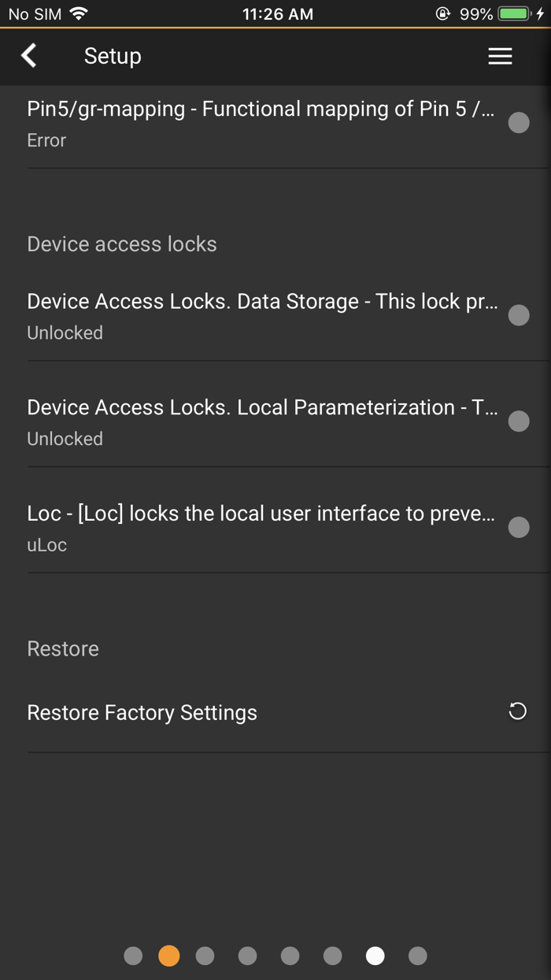551x980 pixels.
Task: Select the Pin5/gr-mapping radio indicator
Action: 518,123
